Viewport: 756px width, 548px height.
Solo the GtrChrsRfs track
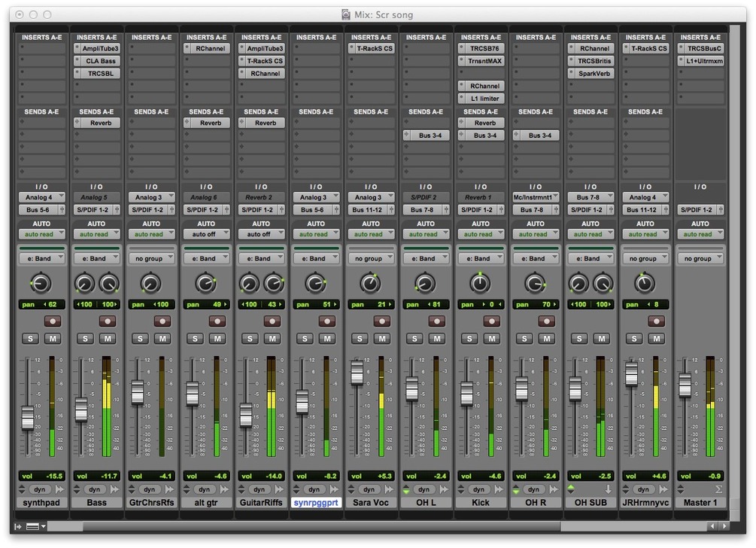point(141,339)
